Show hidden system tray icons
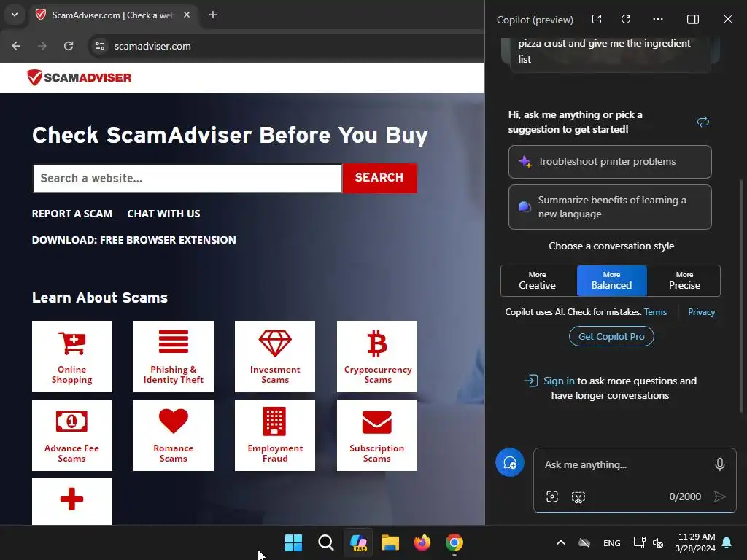The image size is (747, 560). click(561, 542)
